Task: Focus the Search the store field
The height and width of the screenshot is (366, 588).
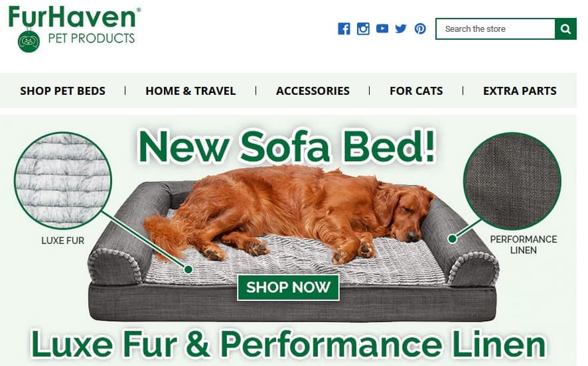Action: coord(495,29)
